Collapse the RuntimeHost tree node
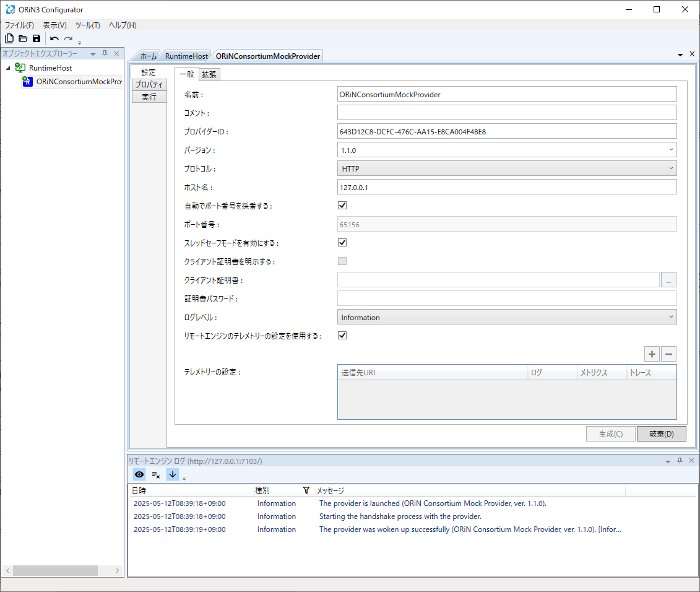The height and width of the screenshot is (592, 700). coord(8,68)
